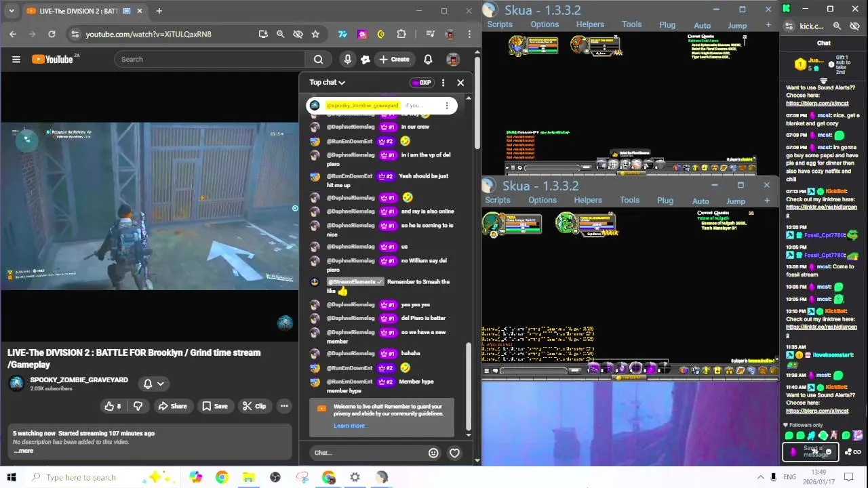Open the Chrome media control icon
868x488 pixels.
431,34
